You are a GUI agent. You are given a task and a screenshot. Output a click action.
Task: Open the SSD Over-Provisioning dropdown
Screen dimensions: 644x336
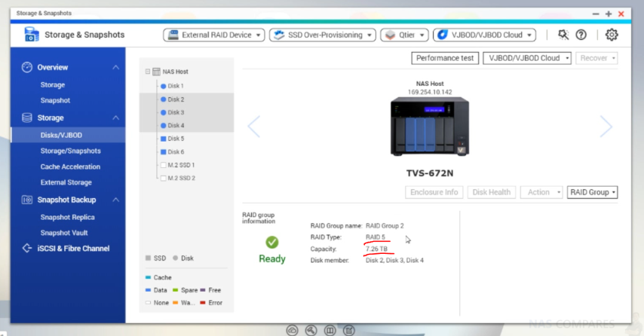point(323,35)
